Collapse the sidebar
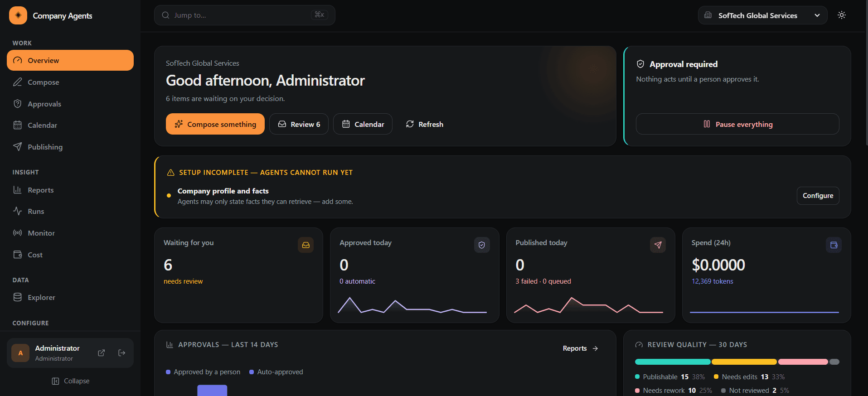This screenshot has width=868, height=396. 70,381
